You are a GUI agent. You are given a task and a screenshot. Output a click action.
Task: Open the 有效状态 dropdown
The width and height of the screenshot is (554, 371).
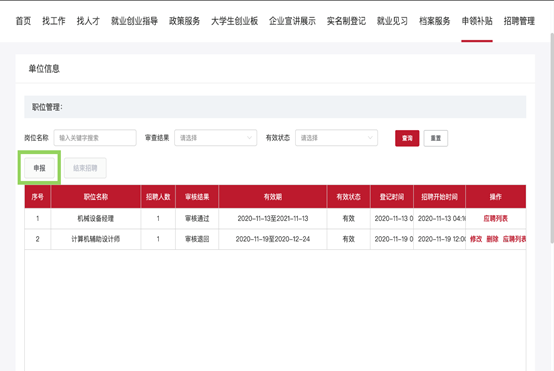pyautogui.click(x=336, y=138)
